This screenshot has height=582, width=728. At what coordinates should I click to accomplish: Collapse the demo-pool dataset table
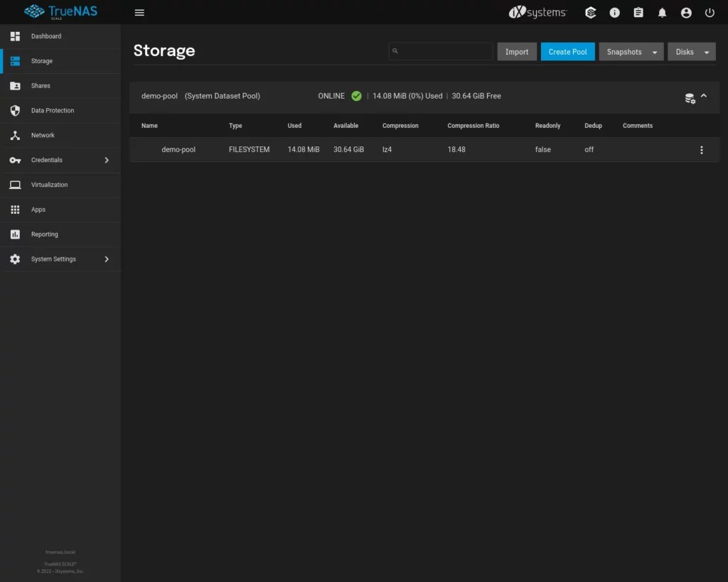pos(704,95)
